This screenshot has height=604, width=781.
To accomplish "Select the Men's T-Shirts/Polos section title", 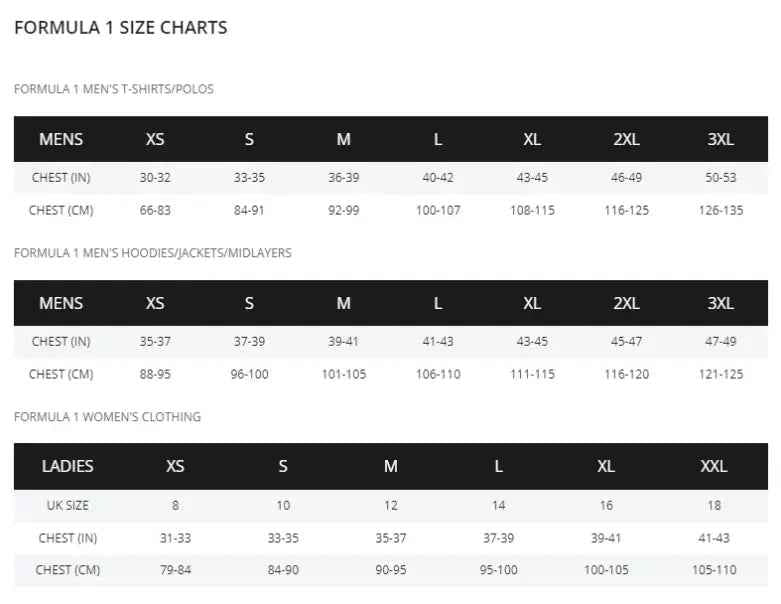I will pos(113,89).
